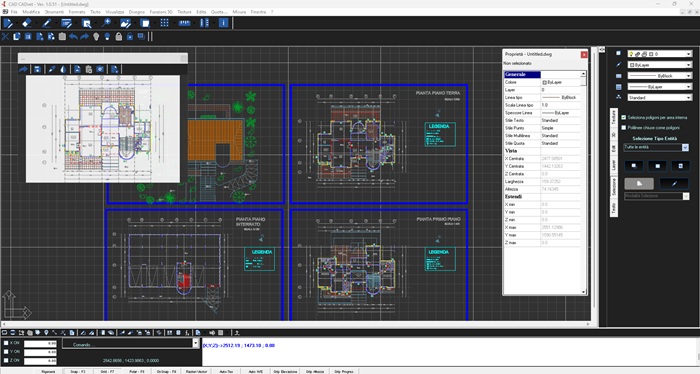
Task: Expand the Tutte le entità dropdown
Action: coord(685,147)
